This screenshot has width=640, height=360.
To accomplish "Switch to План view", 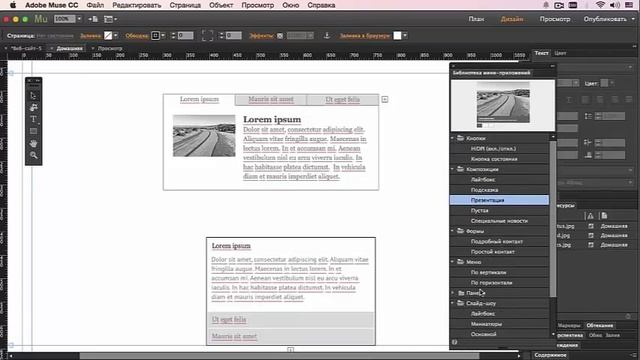I will (x=476, y=19).
